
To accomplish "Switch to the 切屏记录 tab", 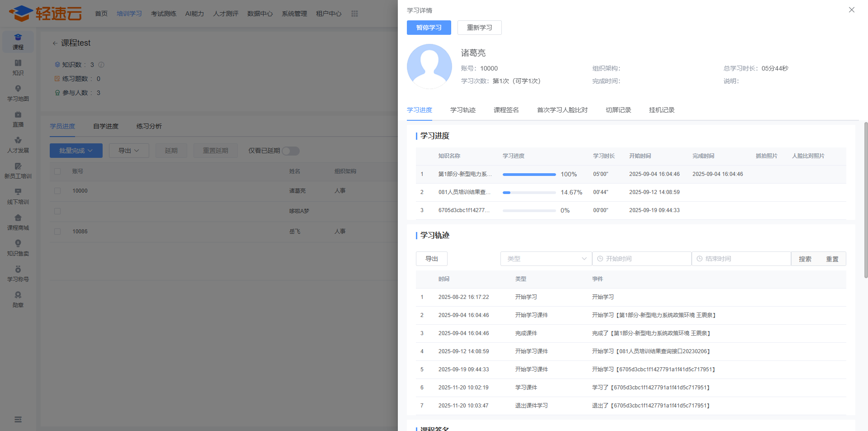I will tap(618, 110).
